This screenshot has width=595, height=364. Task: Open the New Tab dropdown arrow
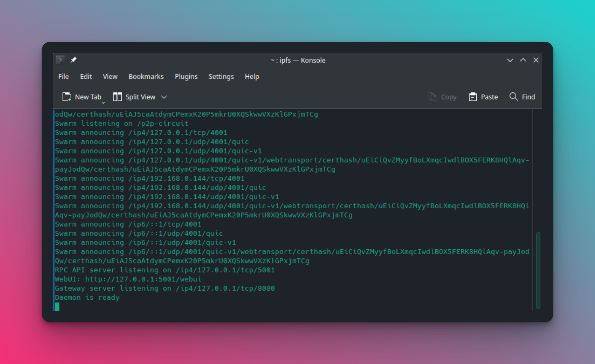point(103,103)
